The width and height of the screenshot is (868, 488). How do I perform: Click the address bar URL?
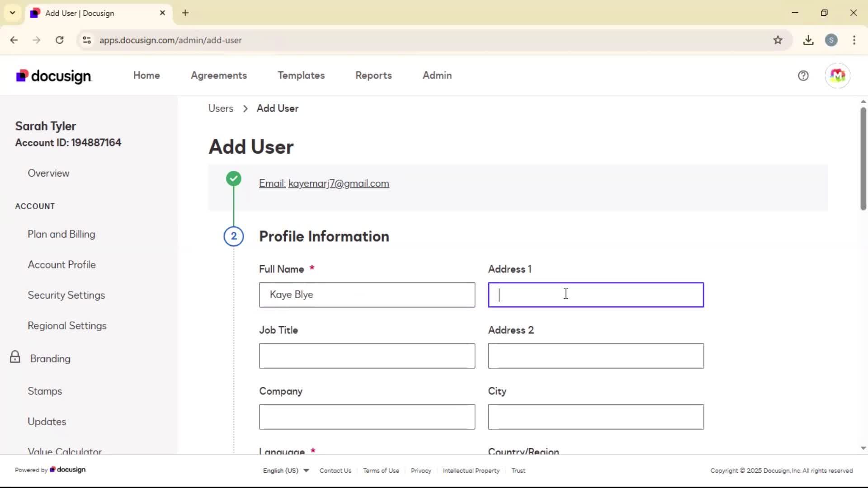170,40
